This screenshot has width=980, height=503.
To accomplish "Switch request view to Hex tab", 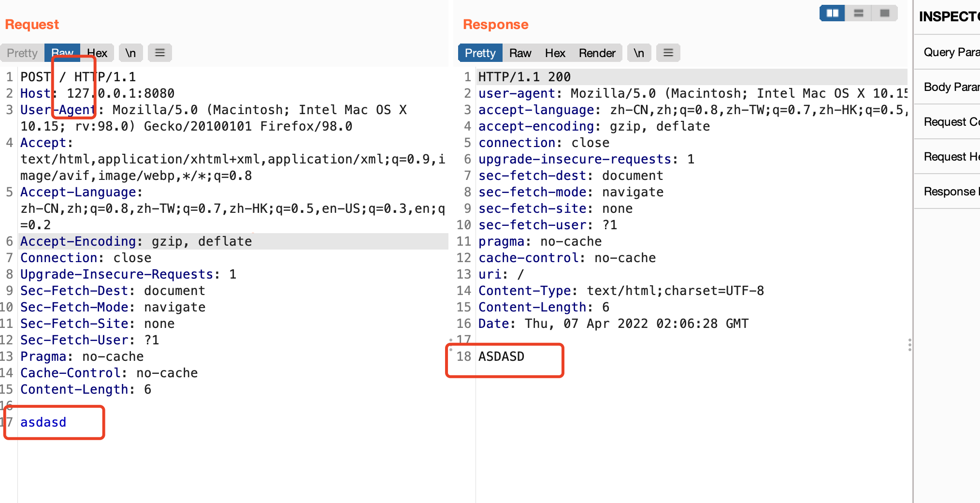I will click(97, 53).
